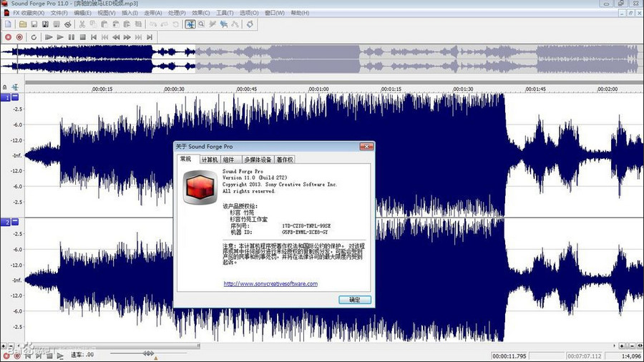The height and width of the screenshot is (362, 644).
Task: Click the Save disk icon
Action: [34, 24]
